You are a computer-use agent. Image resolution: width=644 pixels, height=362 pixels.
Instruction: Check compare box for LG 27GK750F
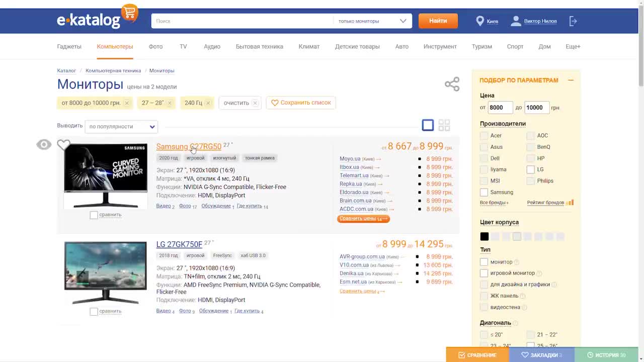click(94, 312)
